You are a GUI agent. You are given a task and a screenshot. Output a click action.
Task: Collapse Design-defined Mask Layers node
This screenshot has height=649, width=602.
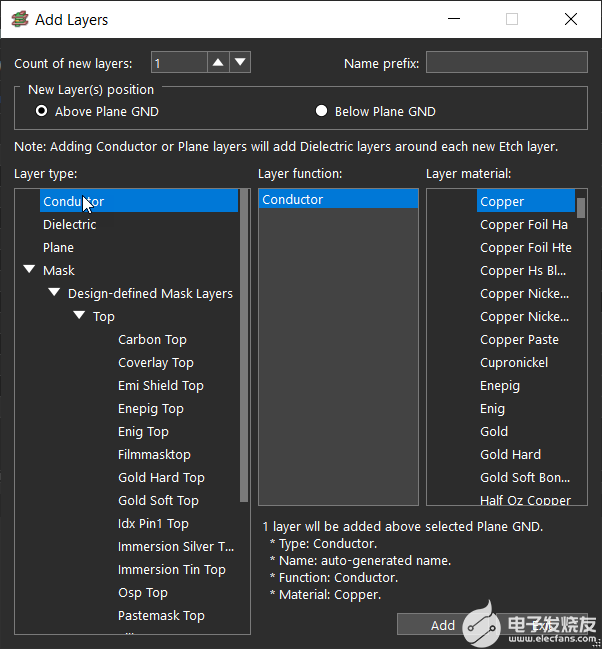tap(54, 292)
